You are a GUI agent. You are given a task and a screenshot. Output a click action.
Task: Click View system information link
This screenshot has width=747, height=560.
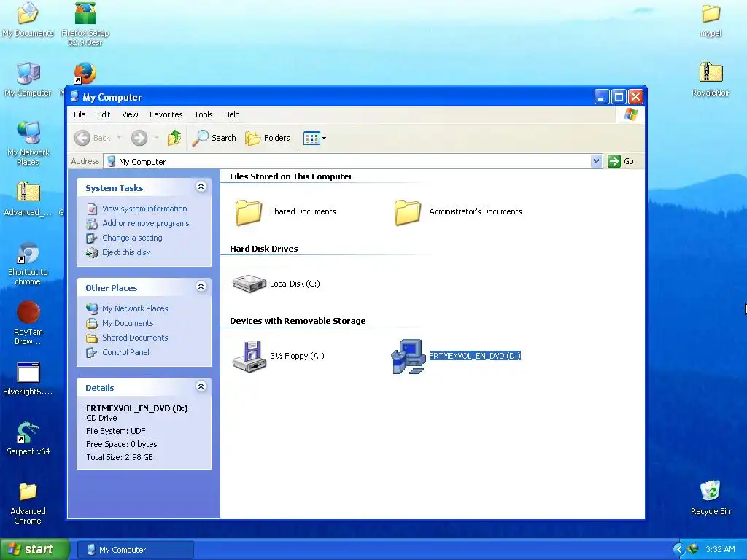pos(144,209)
